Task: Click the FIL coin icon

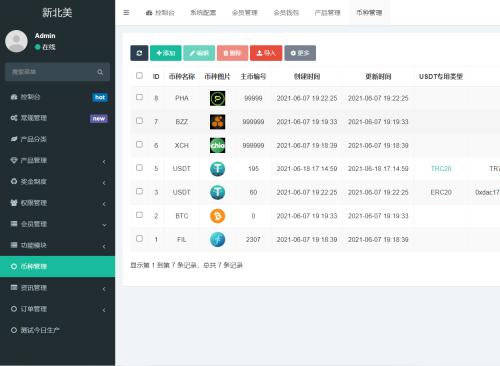Action: tap(217, 240)
